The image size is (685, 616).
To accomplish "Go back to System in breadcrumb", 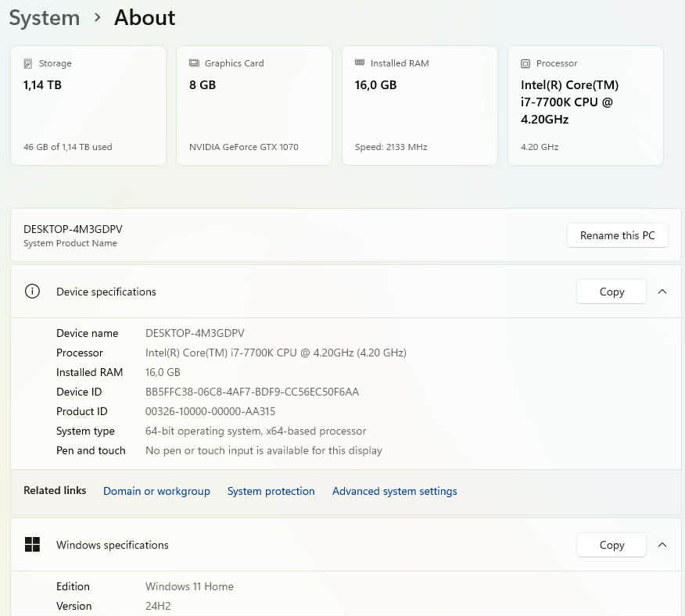I will coord(45,18).
